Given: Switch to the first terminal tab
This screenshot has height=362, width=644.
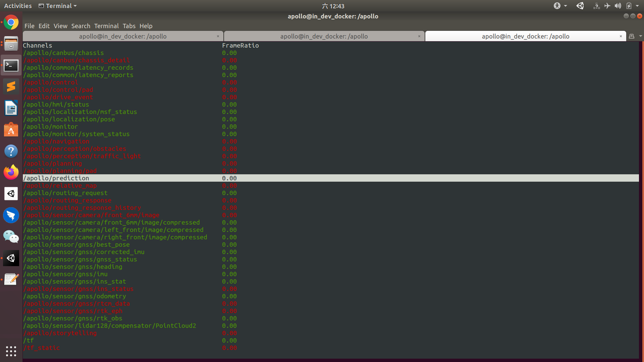Looking at the screenshot, I should pos(123,36).
